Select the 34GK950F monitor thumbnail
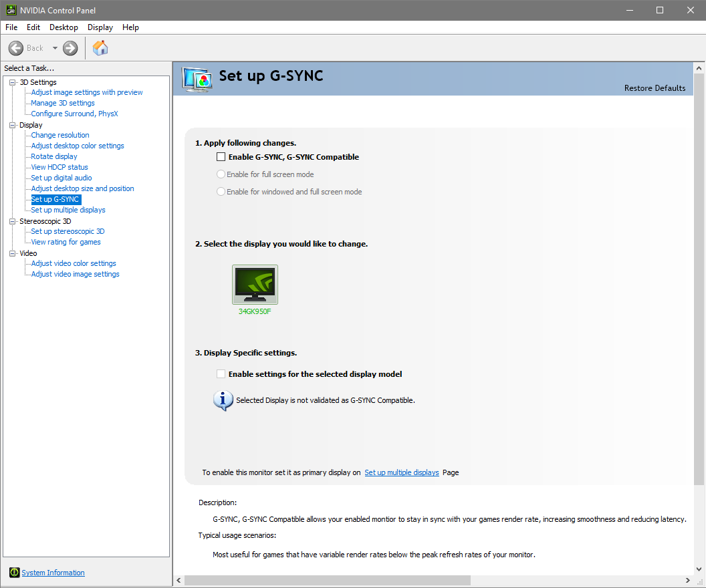This screenshot has width=706, height=588. 255,285
